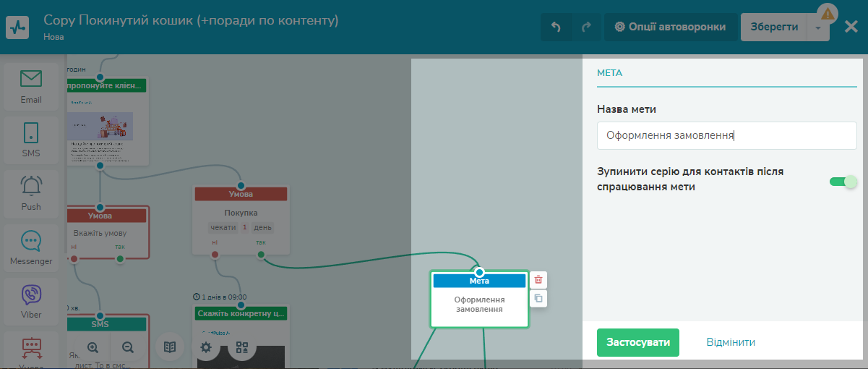Close the automation editor
This screenshot has width=868, height=369.
[851, 27]
